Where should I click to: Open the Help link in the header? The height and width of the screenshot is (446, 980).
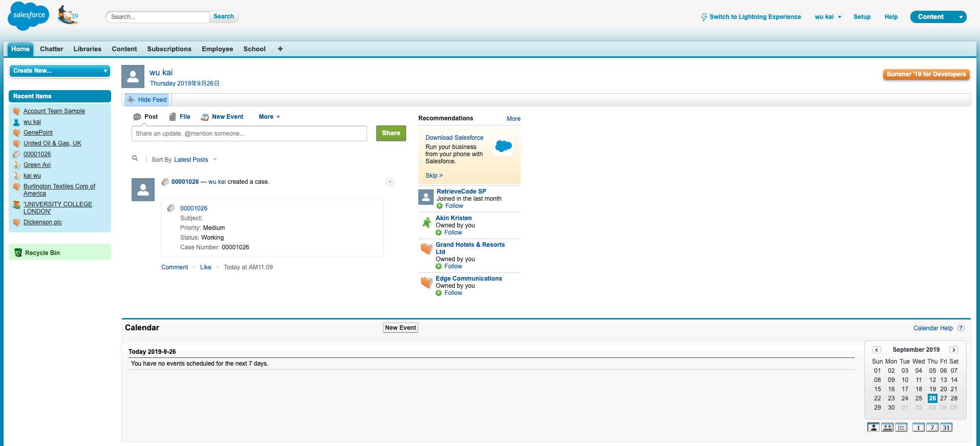point(891,17)
